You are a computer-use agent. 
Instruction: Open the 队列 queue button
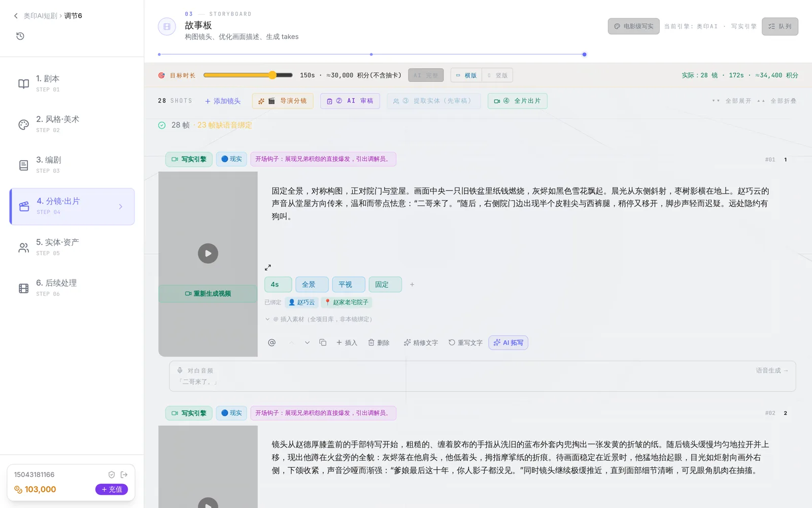pyautogui.click(x=780, y=26)
